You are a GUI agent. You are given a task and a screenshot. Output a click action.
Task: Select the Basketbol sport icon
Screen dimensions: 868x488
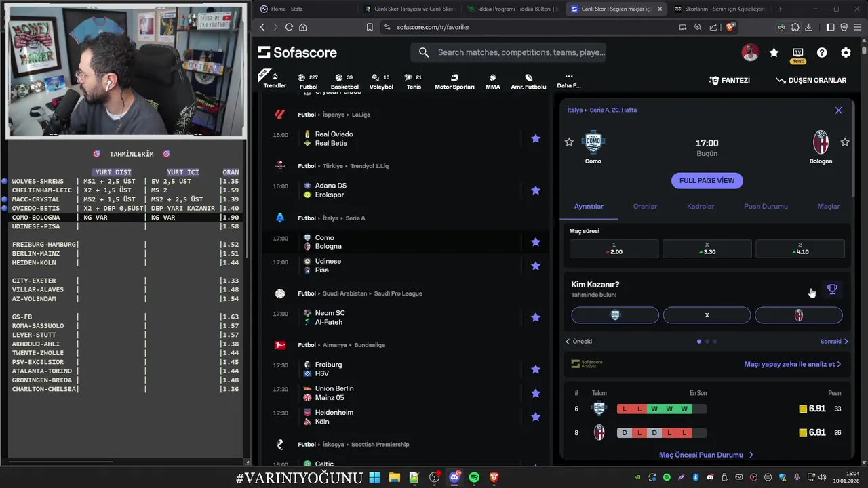pos(344,81)
